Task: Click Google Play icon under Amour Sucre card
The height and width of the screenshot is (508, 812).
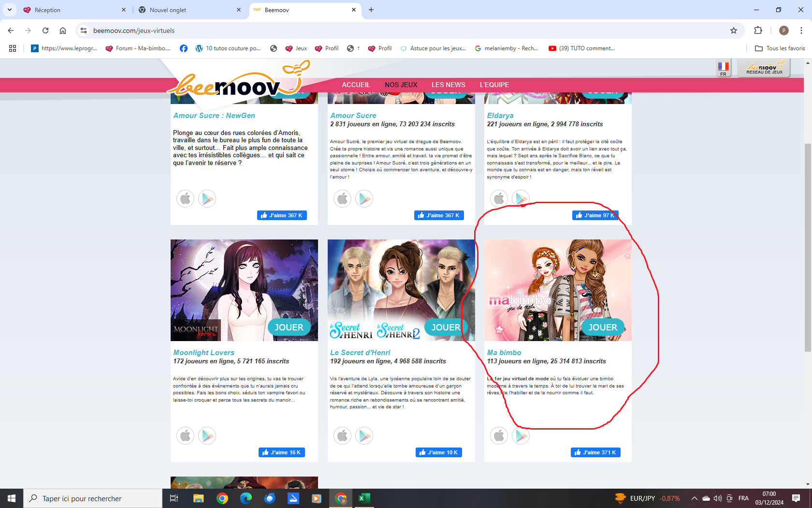Action: [364, 198]
